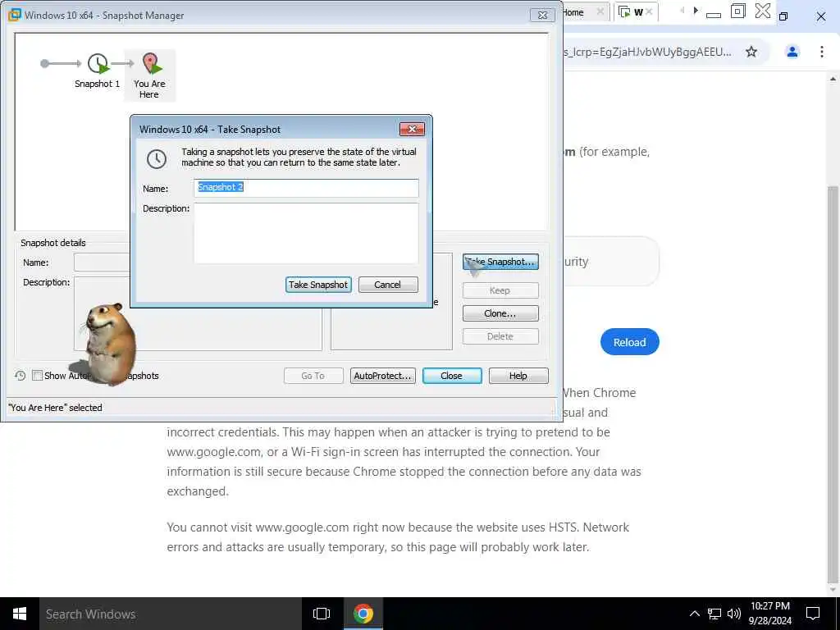840x630 pixels.
Task: Click the VMware icon in the Snapshot Manager title bar
Action: (15, 15)
